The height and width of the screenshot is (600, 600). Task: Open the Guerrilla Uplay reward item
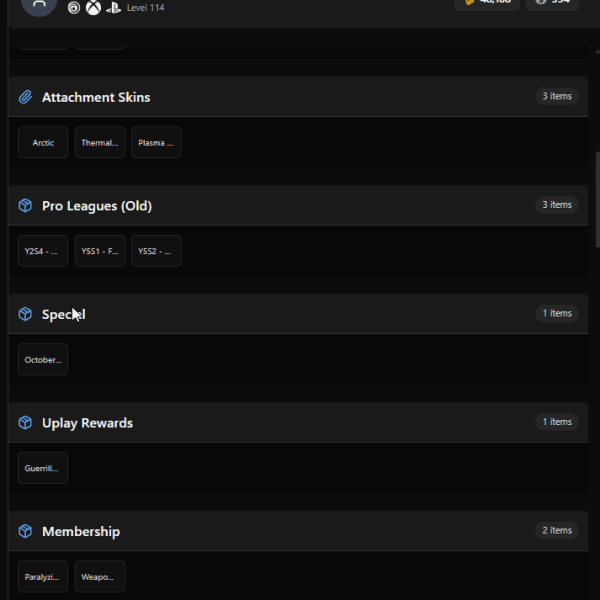tap(43, 468)
